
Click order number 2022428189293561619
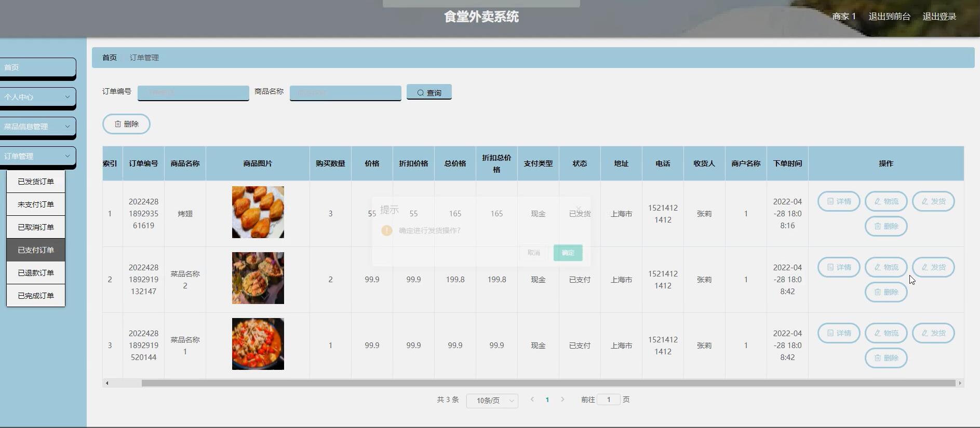143,214
